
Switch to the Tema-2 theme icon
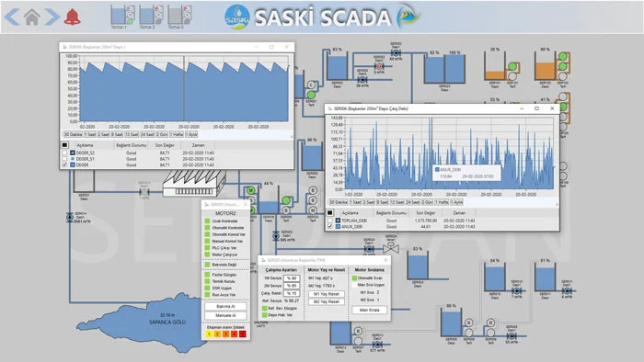coord(151,16)
